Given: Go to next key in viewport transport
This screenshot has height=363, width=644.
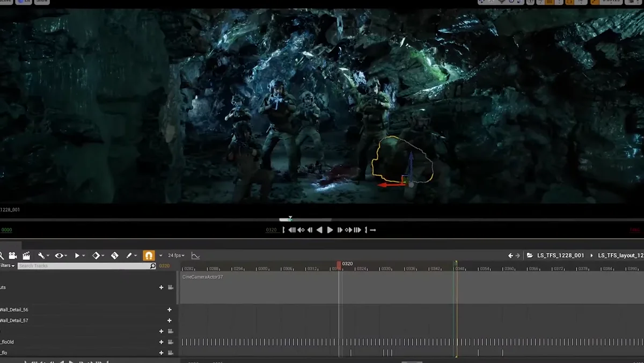Looking at the screenshot, I should coord(348,230).
